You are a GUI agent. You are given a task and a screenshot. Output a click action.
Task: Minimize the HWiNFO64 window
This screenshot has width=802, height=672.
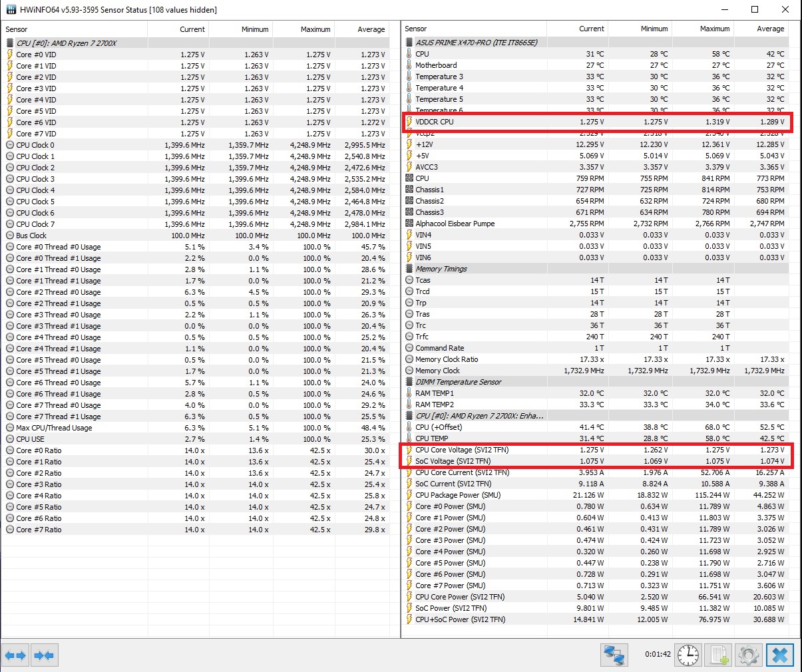[x=724, y=9]
